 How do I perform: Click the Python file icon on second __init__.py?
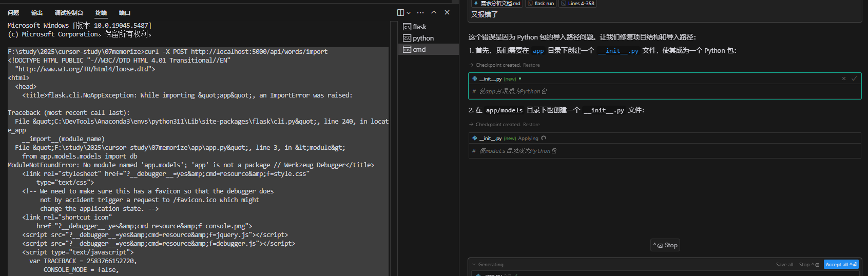tap(475, 138)
